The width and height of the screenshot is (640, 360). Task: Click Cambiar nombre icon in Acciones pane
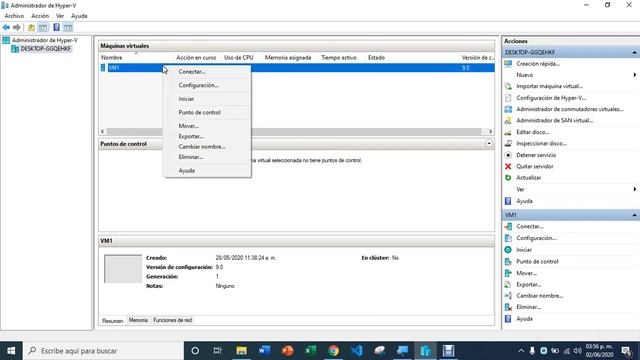pyautogui.click(x=508, y=296)
